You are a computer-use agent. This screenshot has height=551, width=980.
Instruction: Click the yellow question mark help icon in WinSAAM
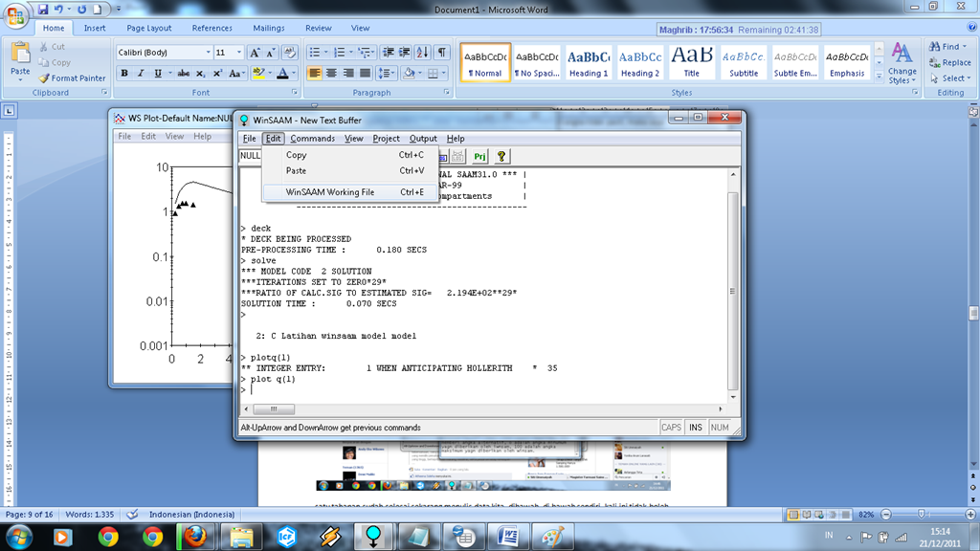pos(501,156)
